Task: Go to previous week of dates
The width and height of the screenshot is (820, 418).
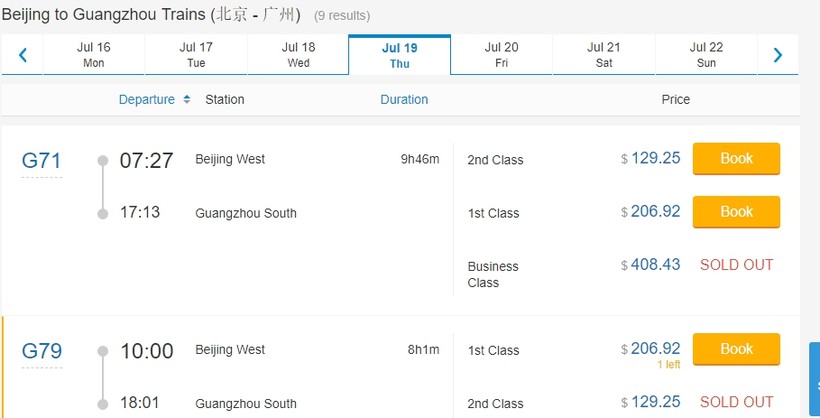Action: coord(22,55)
